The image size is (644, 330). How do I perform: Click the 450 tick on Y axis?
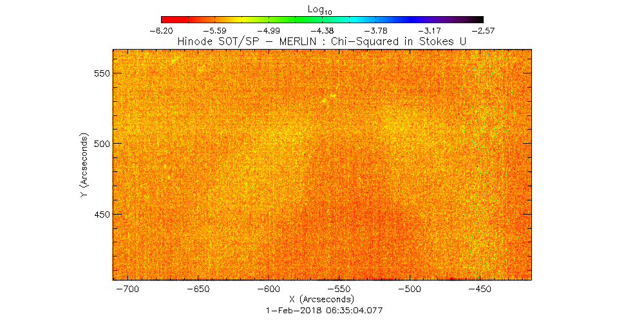[100, 215]
